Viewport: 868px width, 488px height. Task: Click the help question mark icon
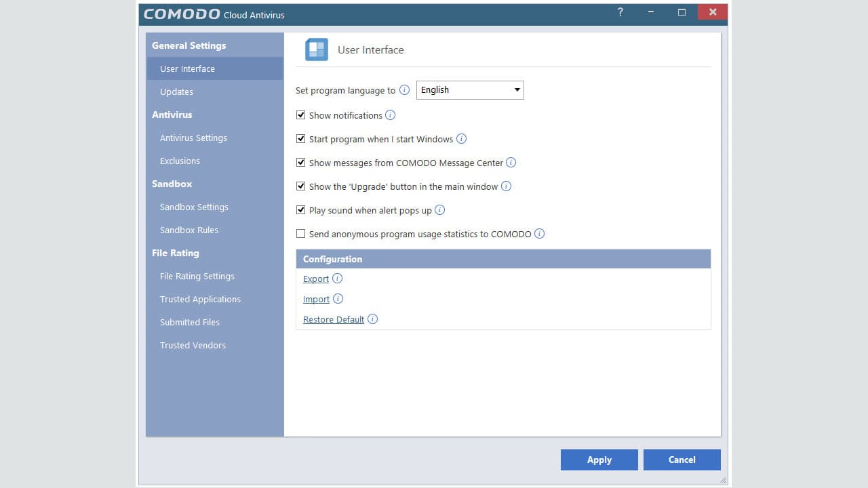point(620,12)
